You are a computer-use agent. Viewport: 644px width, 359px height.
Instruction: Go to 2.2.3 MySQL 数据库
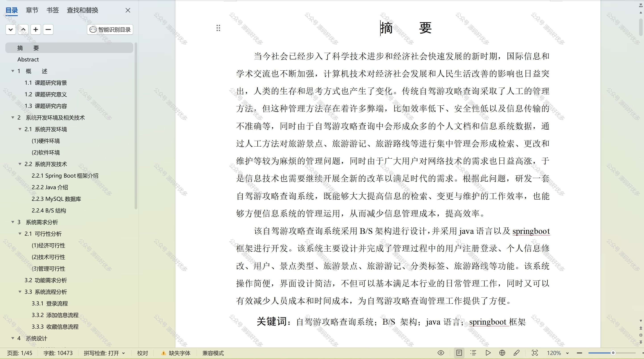click(x=56, y=199)
